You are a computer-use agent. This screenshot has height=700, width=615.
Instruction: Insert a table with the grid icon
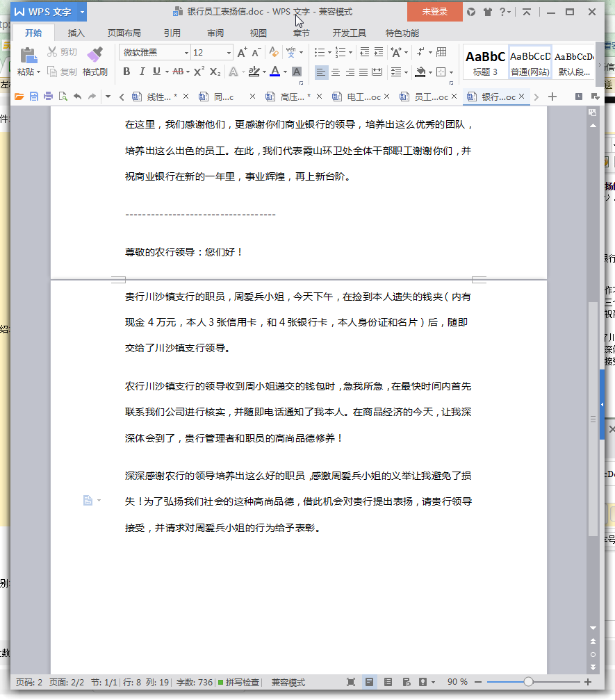tap(441, 52)
